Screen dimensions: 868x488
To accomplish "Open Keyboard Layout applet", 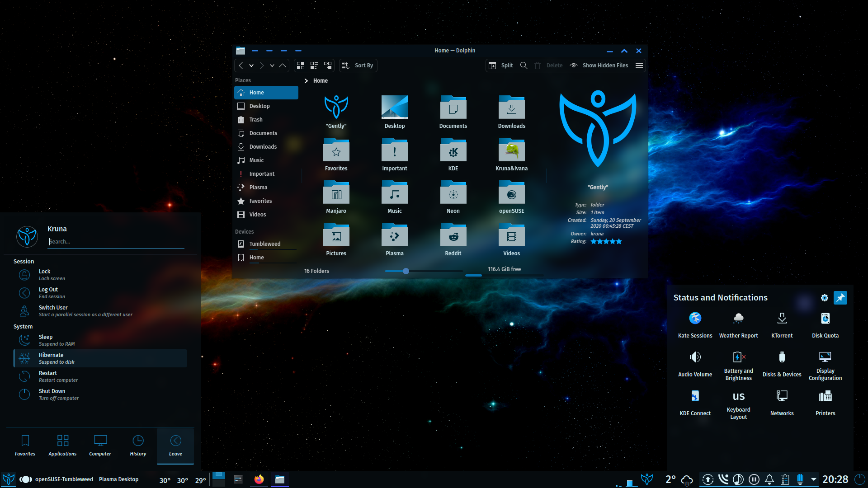I will click(739, 404).
